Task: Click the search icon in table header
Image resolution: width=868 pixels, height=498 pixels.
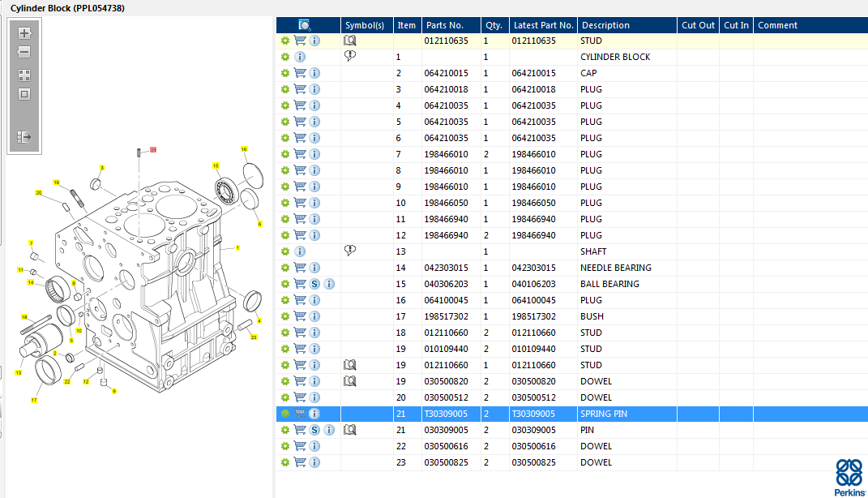Action: (x=305, y=25)
